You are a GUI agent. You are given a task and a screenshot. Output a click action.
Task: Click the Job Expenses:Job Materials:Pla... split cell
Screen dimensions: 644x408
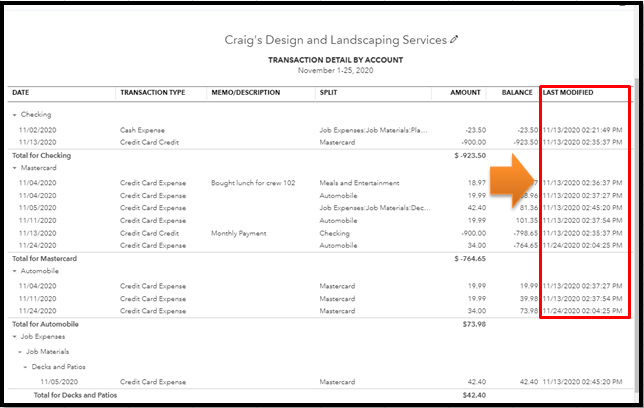tap(373, 130)
